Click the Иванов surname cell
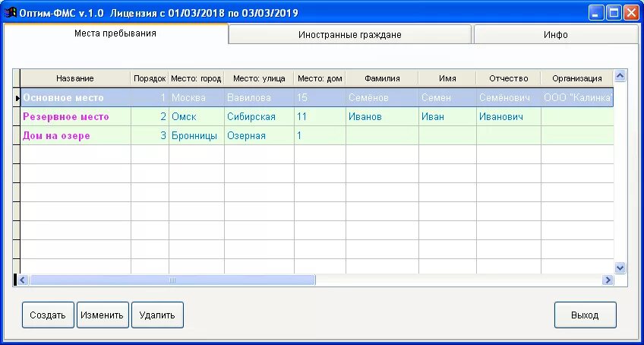Viewport: 644px width, 345px height. coord(382,117)
